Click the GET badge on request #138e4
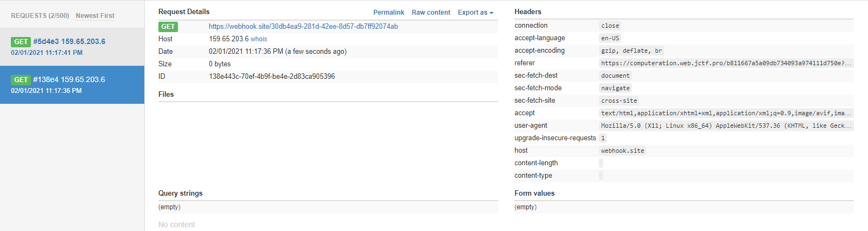868x231 pixels. coord(21,80)
